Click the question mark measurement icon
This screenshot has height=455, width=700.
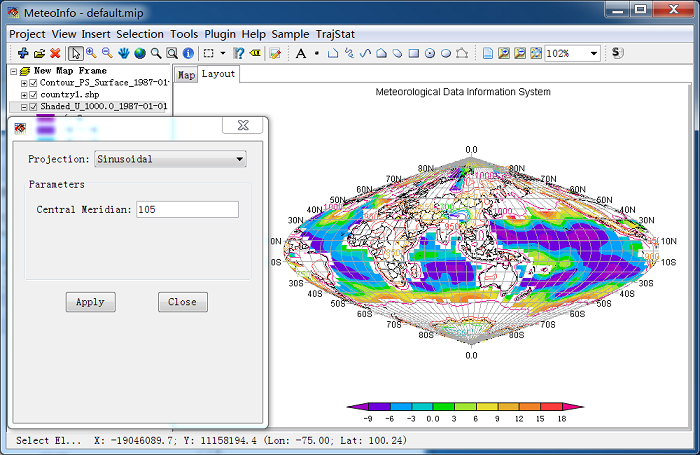(x=239, y=53)
